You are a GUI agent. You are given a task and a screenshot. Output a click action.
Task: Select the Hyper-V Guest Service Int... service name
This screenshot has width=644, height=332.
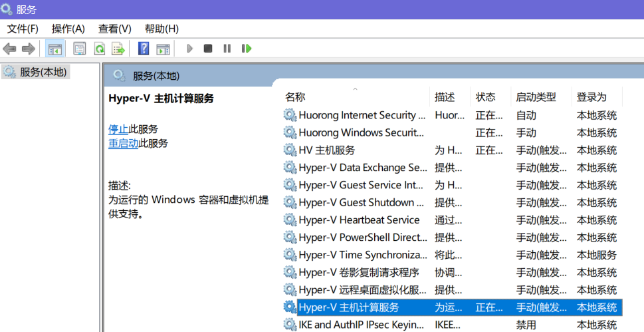click(x=361, y=185)
